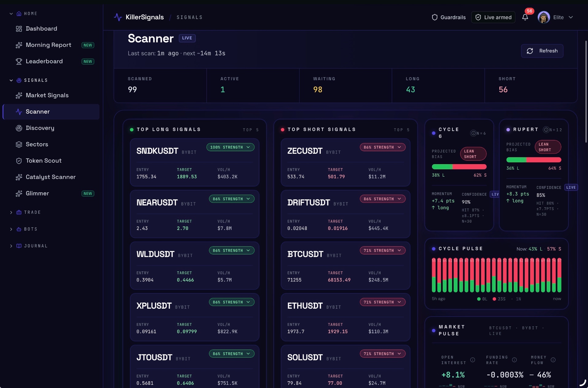Click the Glimmer sparkle icon
Image resolution: width=588 pixels, height=388 pixels.
(x=19, y=194)
